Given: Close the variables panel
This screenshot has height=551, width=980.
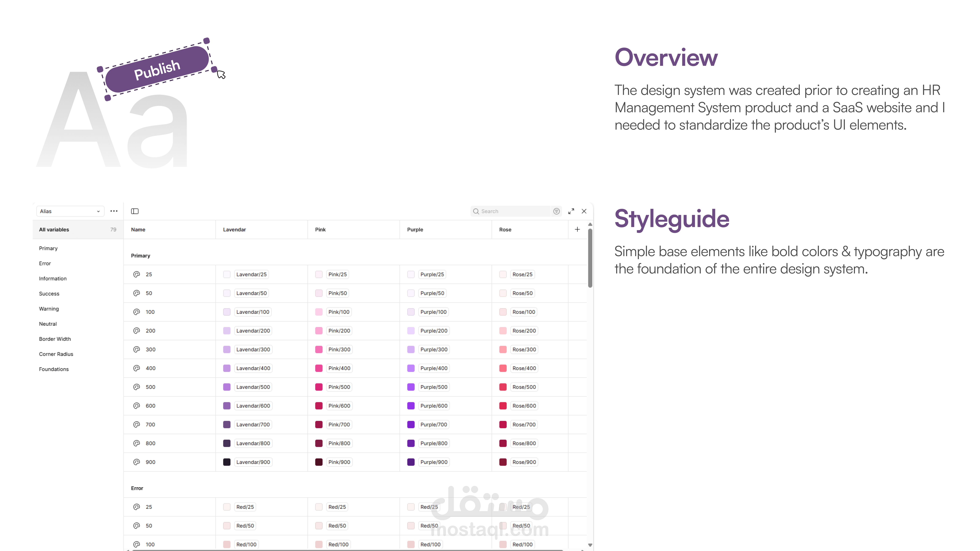Looking at the screenshot, I should [x=584, y=211].
